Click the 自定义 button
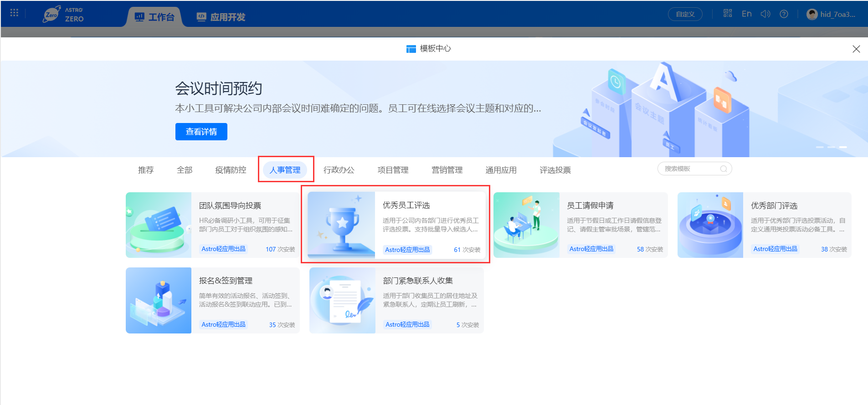Screen dimensions: 868x405 (x=685, y=14)
